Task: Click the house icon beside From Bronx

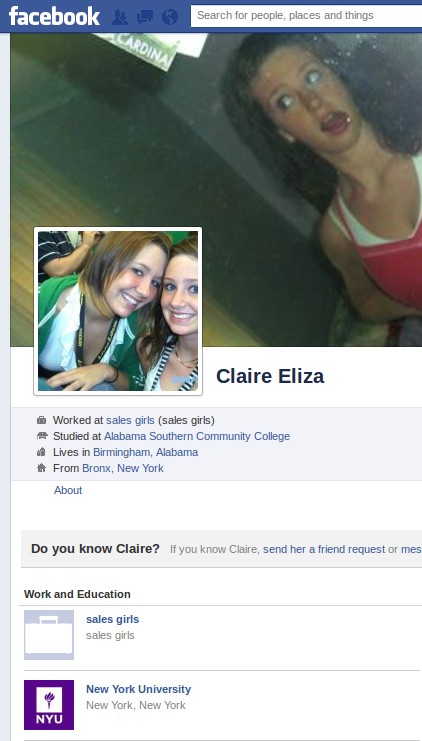Action: (42, 468)
